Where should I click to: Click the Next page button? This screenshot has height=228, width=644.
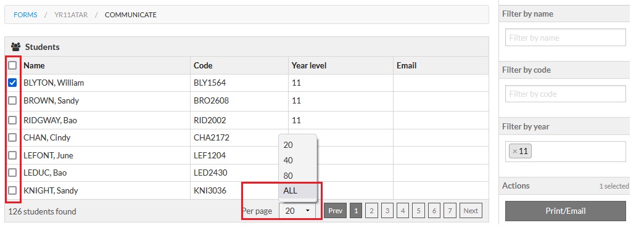471,211
